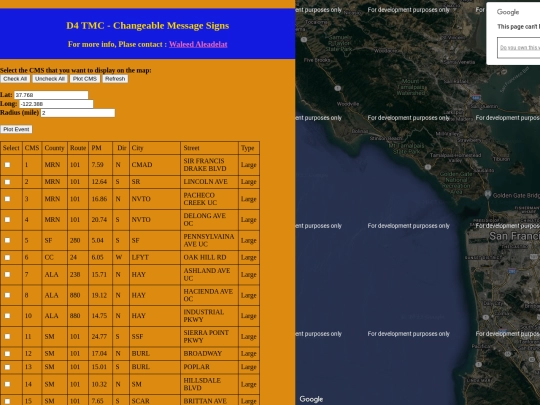540x405 pixels.
Task: Click the CMS column header
Action: 32,148
